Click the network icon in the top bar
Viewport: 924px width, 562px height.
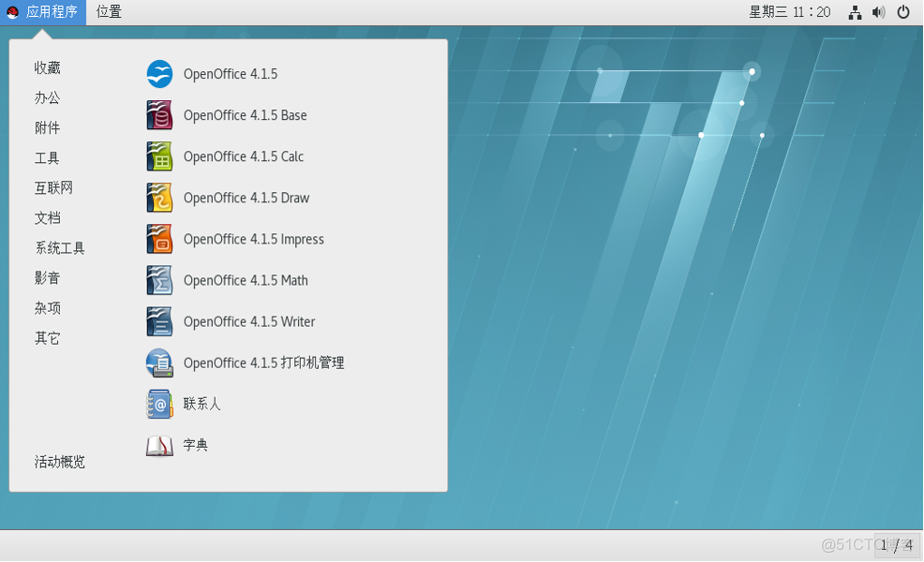[854, 12]
